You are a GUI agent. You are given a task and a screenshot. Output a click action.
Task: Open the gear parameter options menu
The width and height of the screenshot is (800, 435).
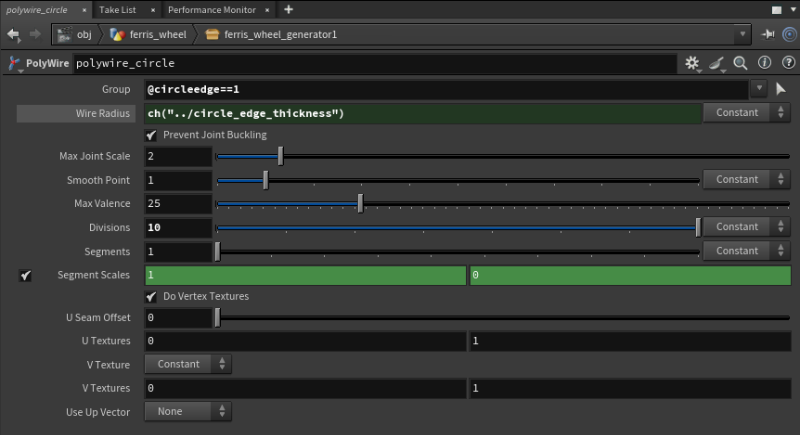693,63
